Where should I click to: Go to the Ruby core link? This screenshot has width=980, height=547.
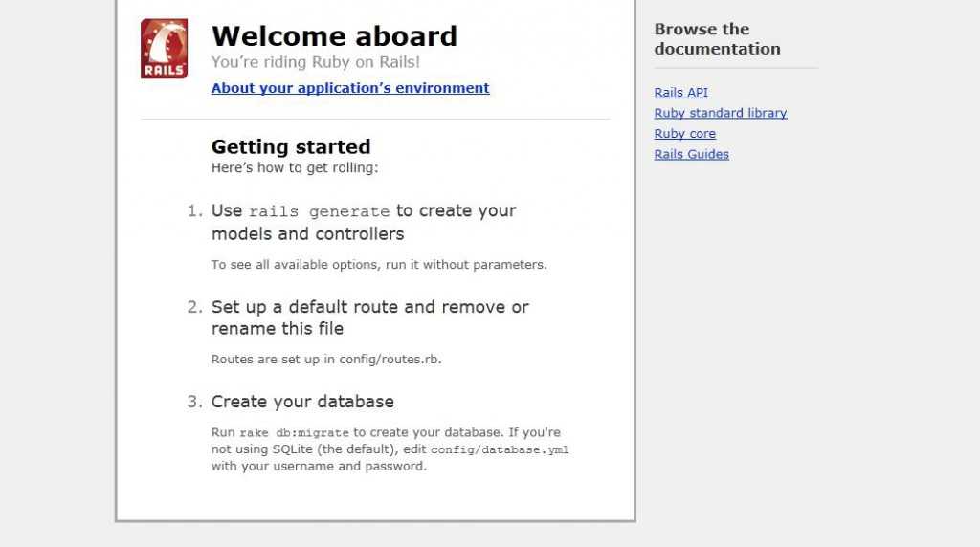click(684, 134)
